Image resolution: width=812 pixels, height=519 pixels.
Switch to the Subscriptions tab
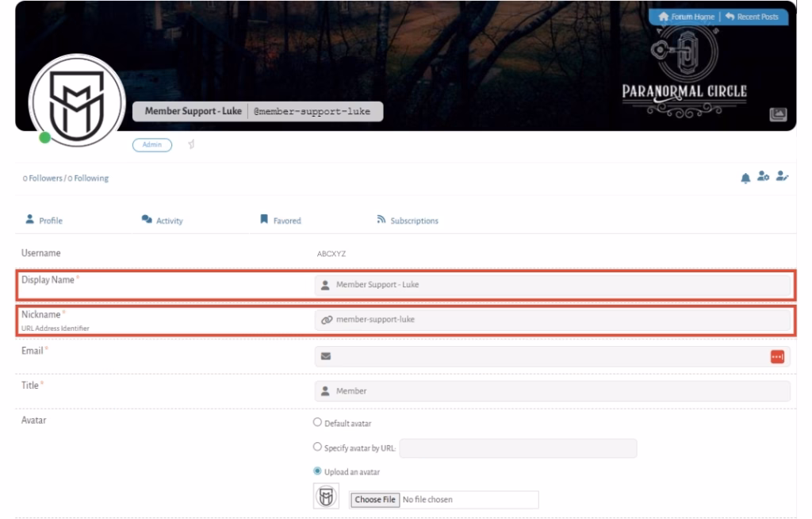[x=408, y=221]
